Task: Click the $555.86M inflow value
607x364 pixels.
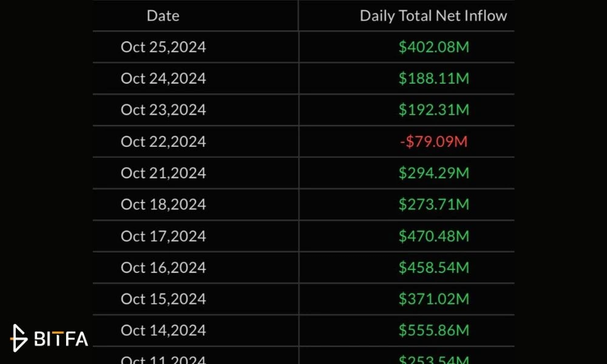Action: tap(433, 331)
